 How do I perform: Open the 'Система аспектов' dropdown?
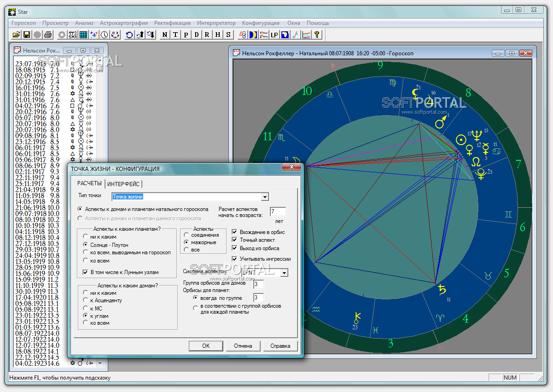pyautogui.click(x=284, y=273)
